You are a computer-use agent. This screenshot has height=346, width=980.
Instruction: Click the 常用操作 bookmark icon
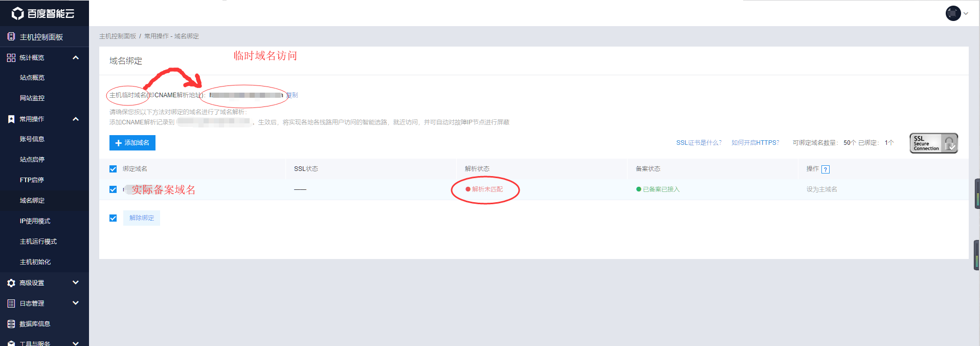[11, 119]
